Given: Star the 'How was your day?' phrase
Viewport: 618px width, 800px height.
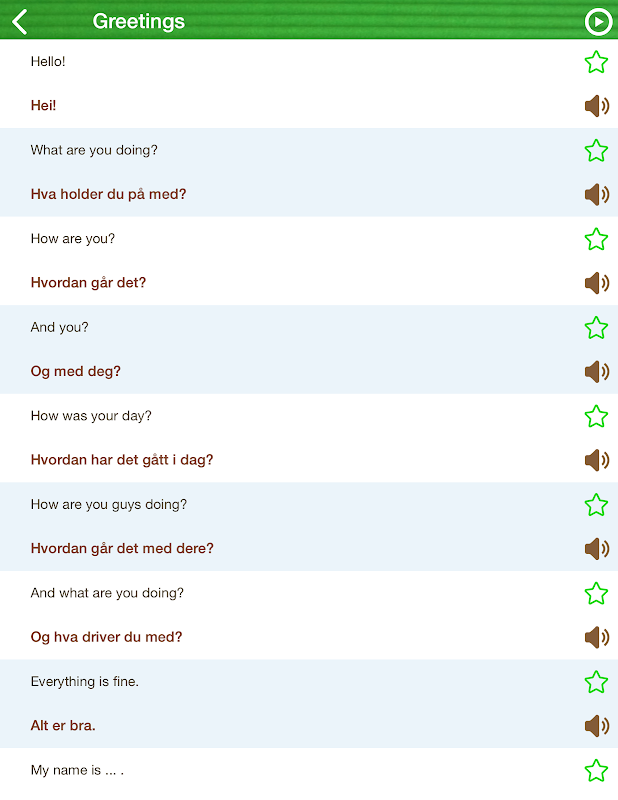Looking at the screenshot, I should 596,416.
